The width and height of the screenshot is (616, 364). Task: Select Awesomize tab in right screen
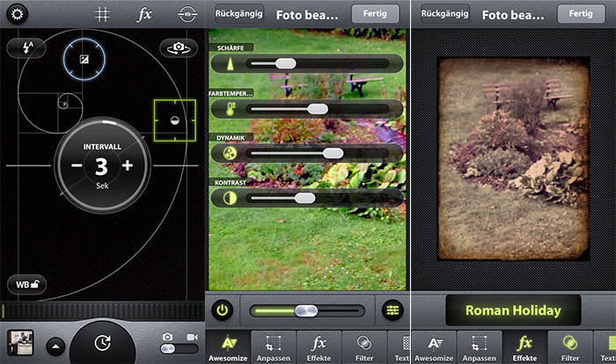tap(434, 347)
